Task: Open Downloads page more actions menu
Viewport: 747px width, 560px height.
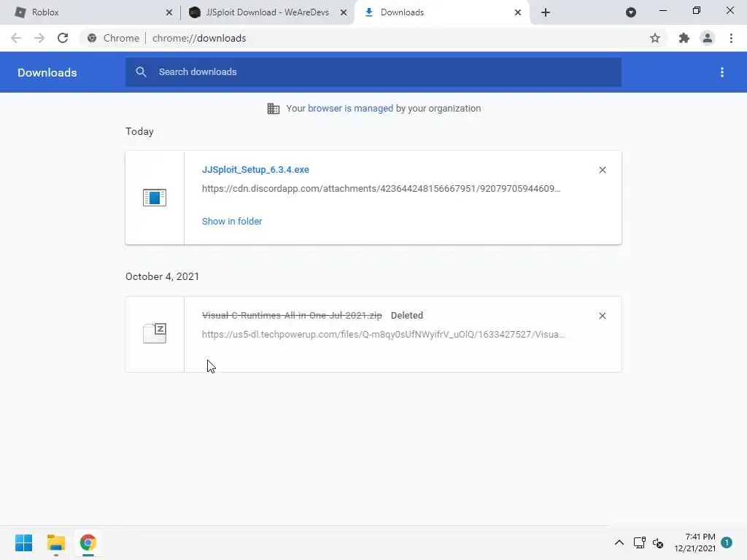Action: pos(722,72)
